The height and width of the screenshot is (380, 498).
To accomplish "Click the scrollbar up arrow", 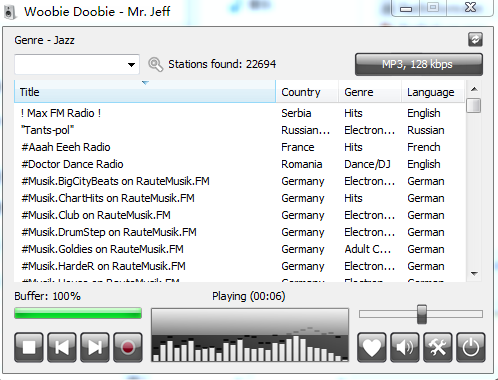I will tap(474, 89).
